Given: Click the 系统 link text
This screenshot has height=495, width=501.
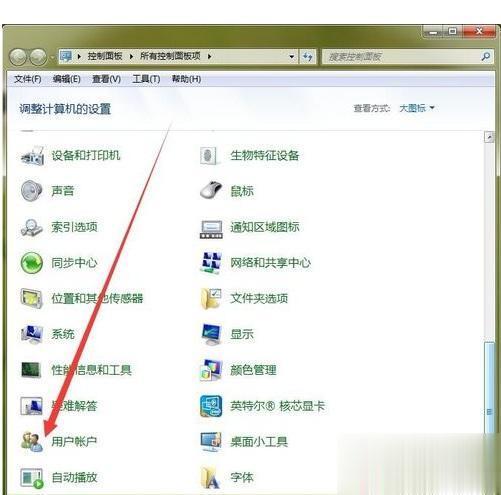Looking at the screenshot, I should coord(63,334).
